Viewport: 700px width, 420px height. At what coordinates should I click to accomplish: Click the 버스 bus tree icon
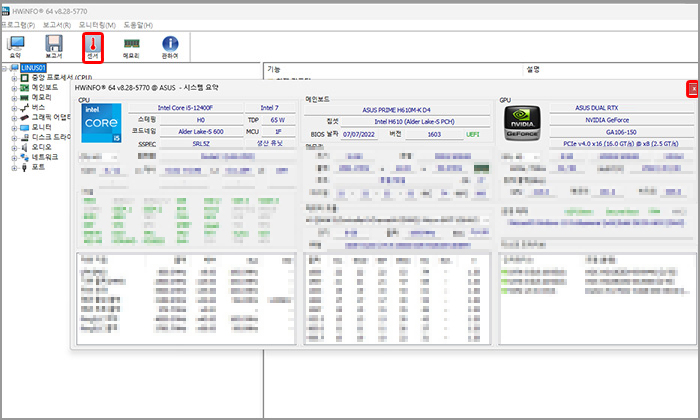(25, 108)
